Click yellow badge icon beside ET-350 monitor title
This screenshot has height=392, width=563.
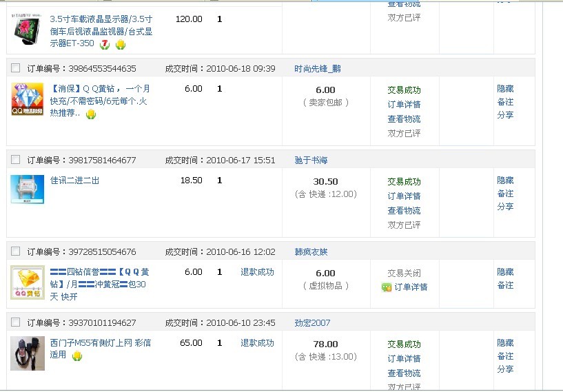click(x=121, y=45)
